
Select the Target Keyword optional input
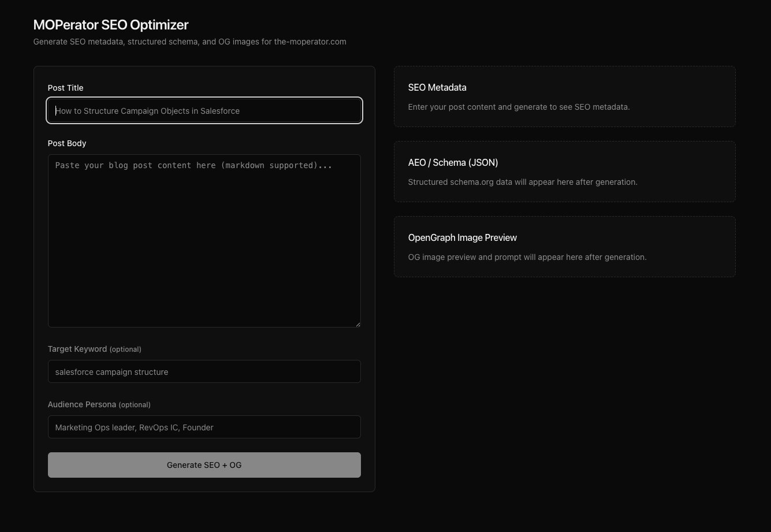204,371
